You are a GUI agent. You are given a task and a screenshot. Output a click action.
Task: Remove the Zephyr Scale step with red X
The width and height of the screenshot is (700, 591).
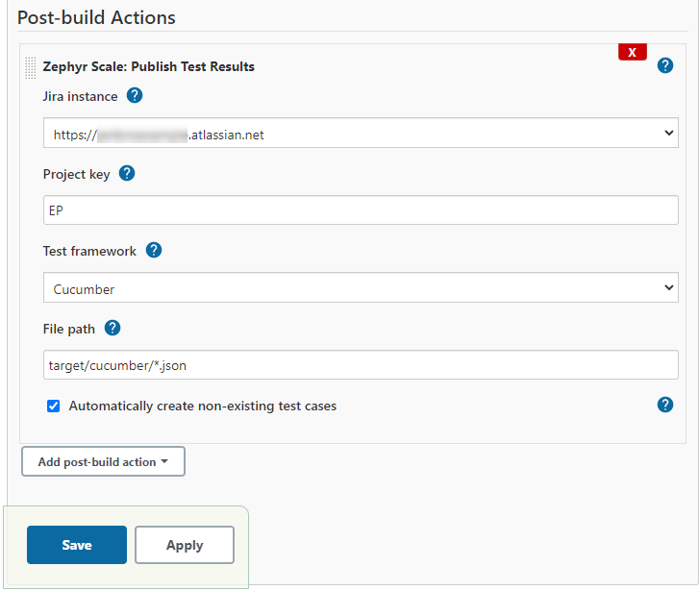coord(632,53)
